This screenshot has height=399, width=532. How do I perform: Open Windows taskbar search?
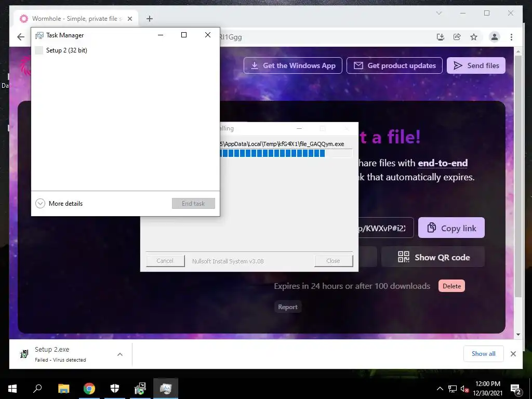[x=37, y=389]
